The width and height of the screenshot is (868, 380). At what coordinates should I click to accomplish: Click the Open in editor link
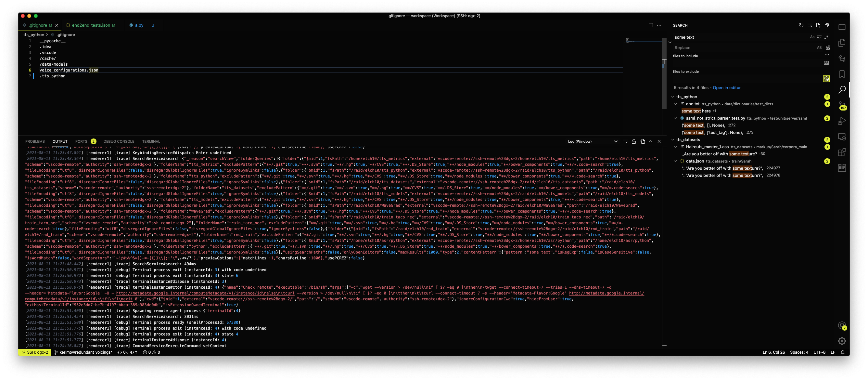click(726, 88)
